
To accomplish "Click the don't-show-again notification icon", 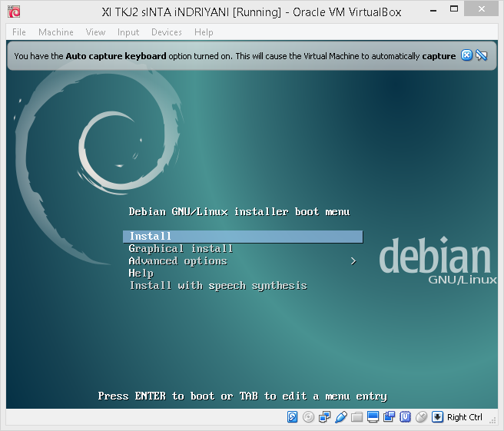I will coord(482,55).
